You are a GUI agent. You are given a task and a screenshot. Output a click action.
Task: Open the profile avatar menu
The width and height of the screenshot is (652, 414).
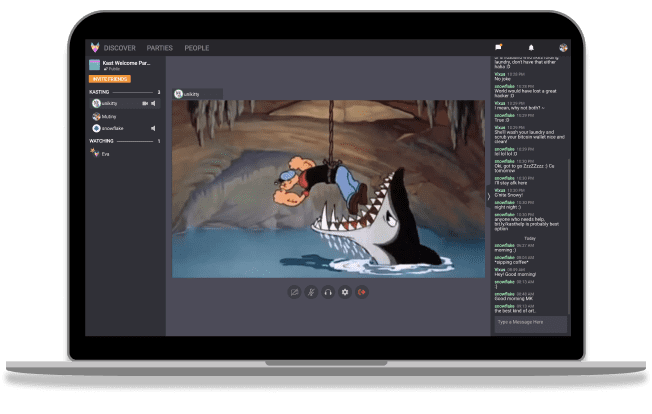(x=563, y=47)
